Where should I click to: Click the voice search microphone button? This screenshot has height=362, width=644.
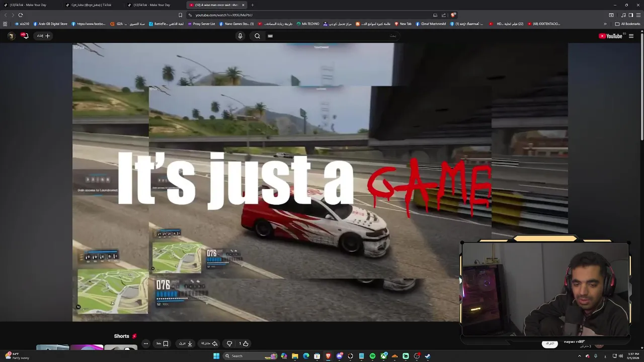point(240,36)
